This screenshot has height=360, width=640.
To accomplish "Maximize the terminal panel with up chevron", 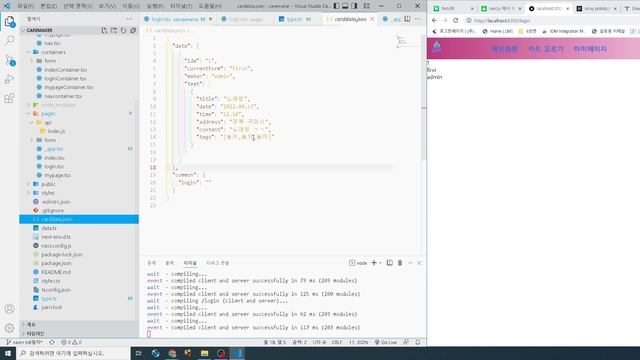I will 410,263.
